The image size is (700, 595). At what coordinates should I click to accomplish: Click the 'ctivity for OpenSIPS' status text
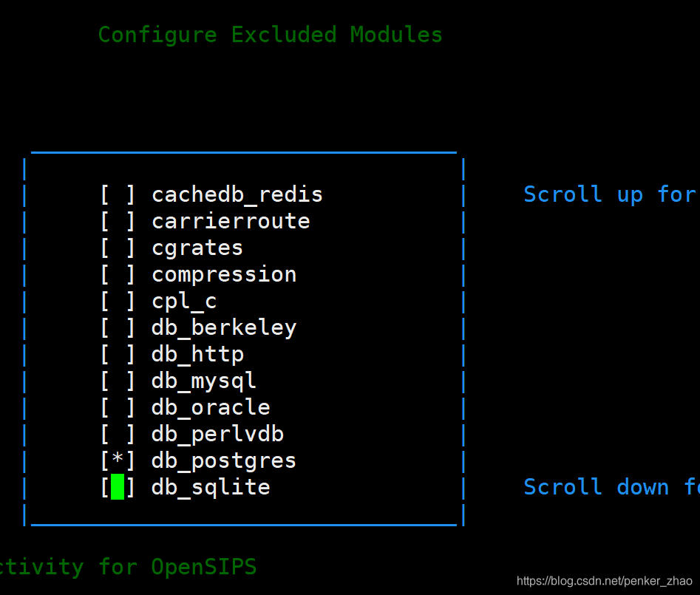point(129,566)
